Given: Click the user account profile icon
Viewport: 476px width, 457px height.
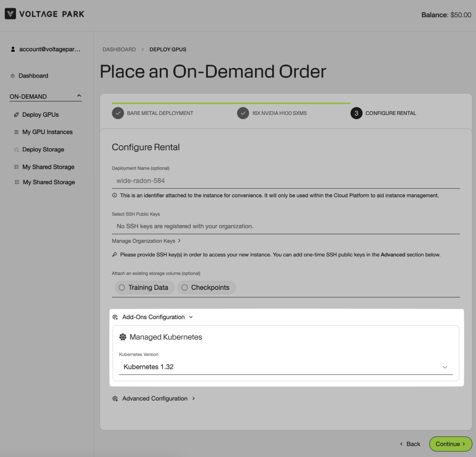Looking at the screenshot, I should pos(13,49).
